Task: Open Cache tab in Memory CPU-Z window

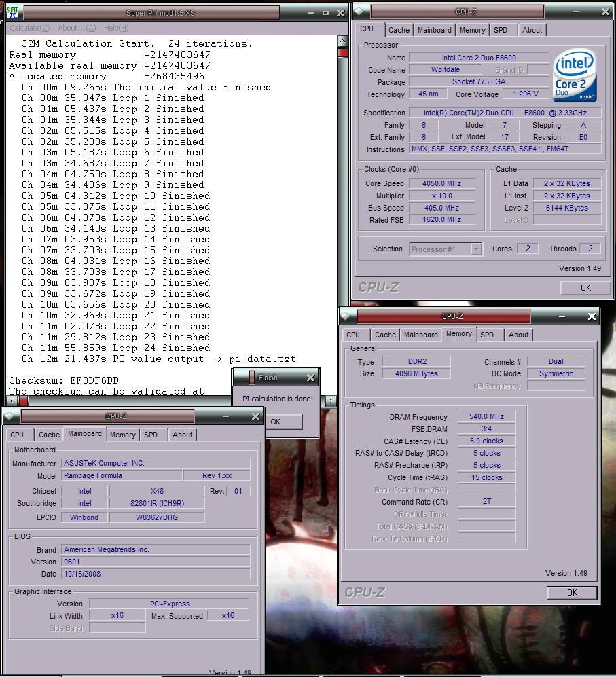Action: point(385,335)
